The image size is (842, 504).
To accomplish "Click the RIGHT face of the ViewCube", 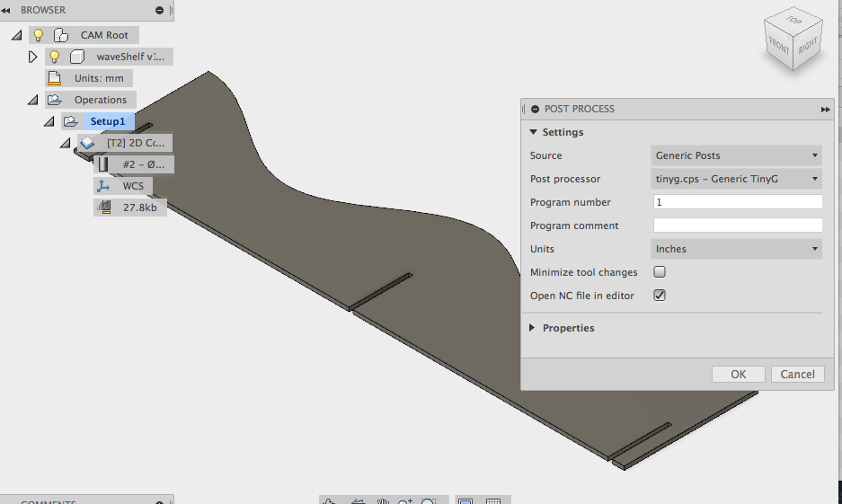I will tap(808, 46).
